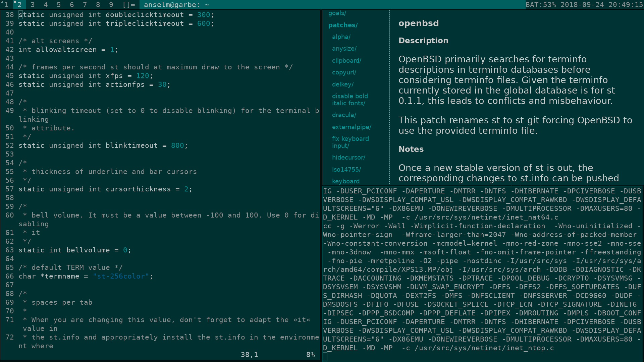Open the iso14755/ patch link
This screenshot has height=362, width=644.
tap(346, 170)
